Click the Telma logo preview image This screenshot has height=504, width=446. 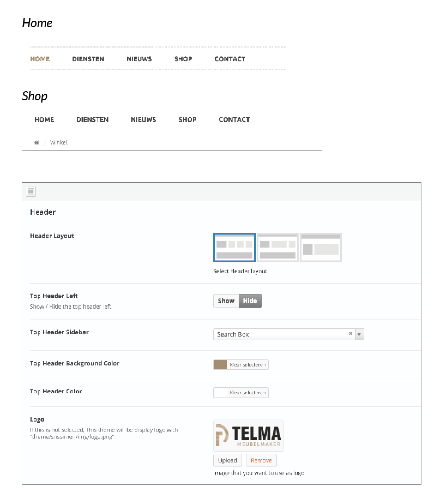pyautogui.click(x=248, y=436)
